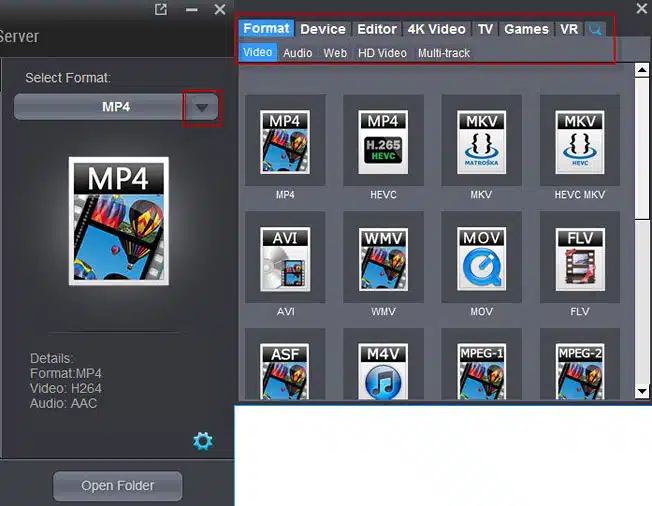Select the MOV QuickTime format icon
652x506 pixels.
(x=481, y=260)
